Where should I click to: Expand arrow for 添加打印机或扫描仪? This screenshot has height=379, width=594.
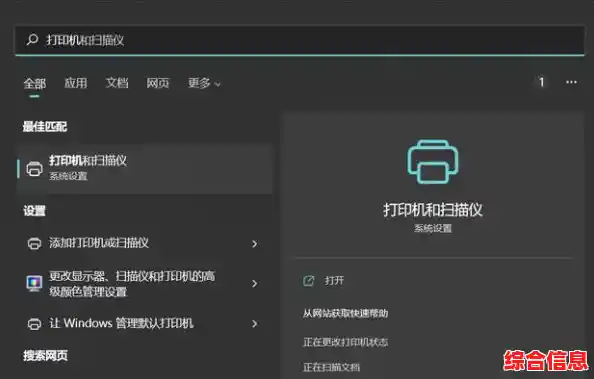point(255,244)
